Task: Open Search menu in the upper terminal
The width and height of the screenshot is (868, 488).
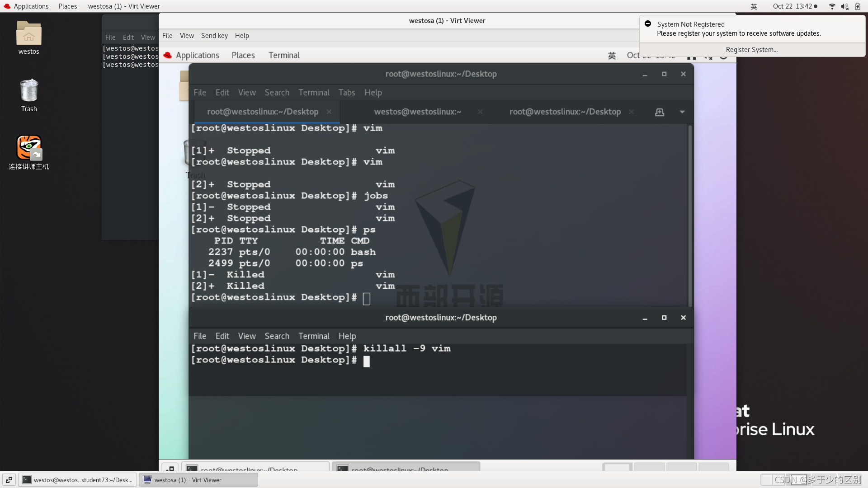Action: 277,93
